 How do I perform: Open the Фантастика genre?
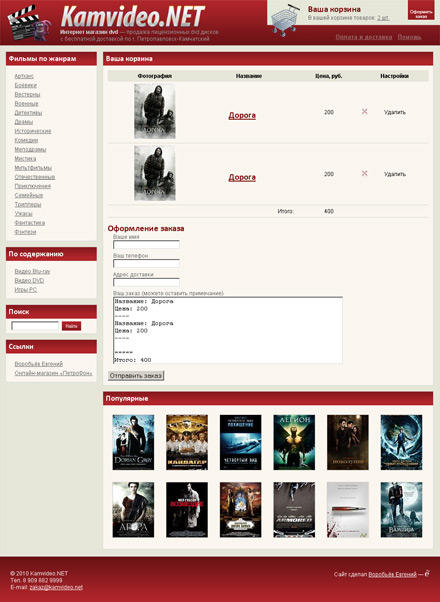(30, 223)
